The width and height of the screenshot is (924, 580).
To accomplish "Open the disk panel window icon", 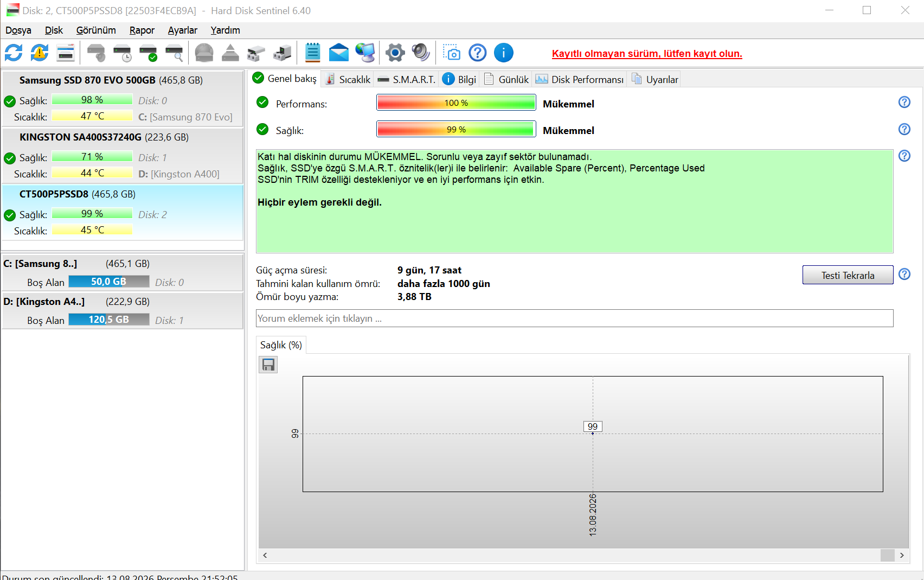I will 66,53.
